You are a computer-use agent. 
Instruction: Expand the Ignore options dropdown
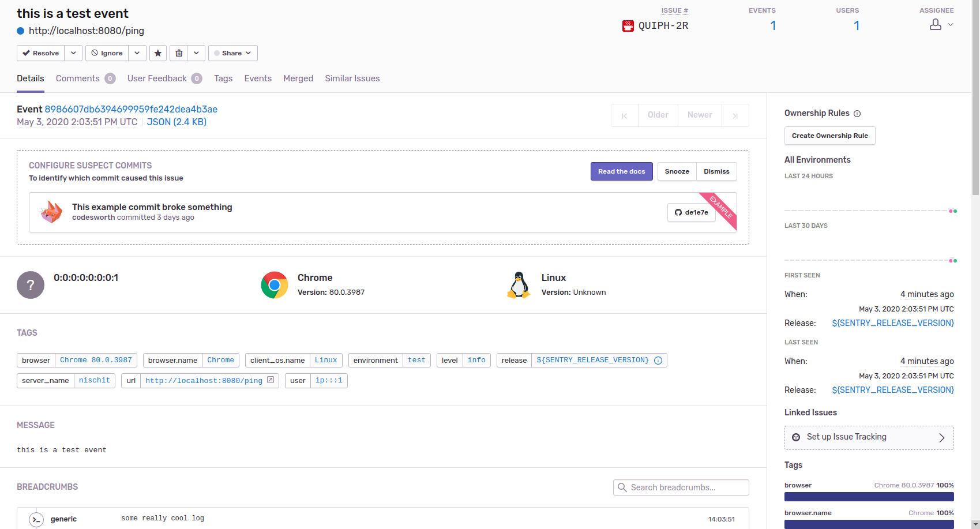tap(137, 53)
